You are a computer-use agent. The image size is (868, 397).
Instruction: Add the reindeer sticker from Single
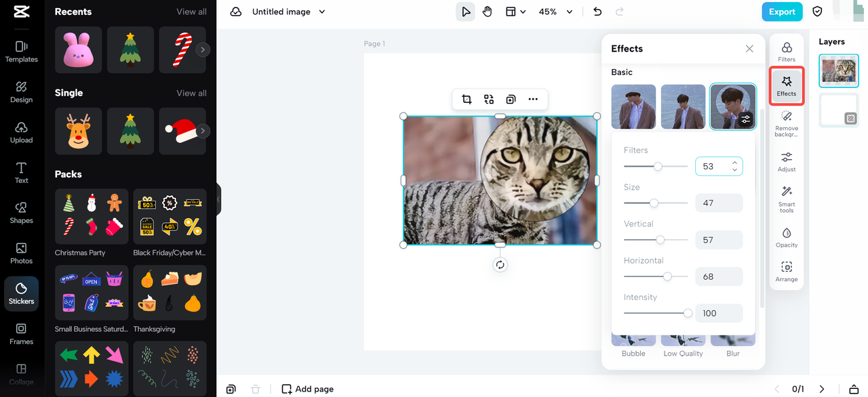(78, 131)
